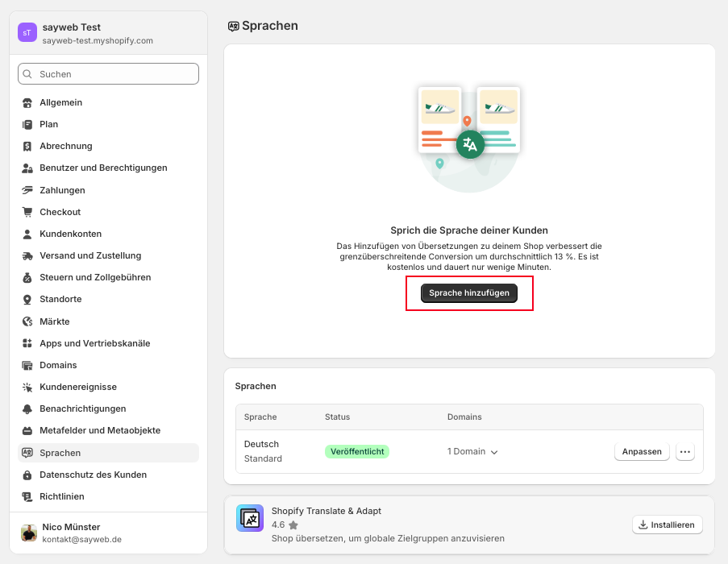Click the Checkout cart icon

tap(27, 212)
